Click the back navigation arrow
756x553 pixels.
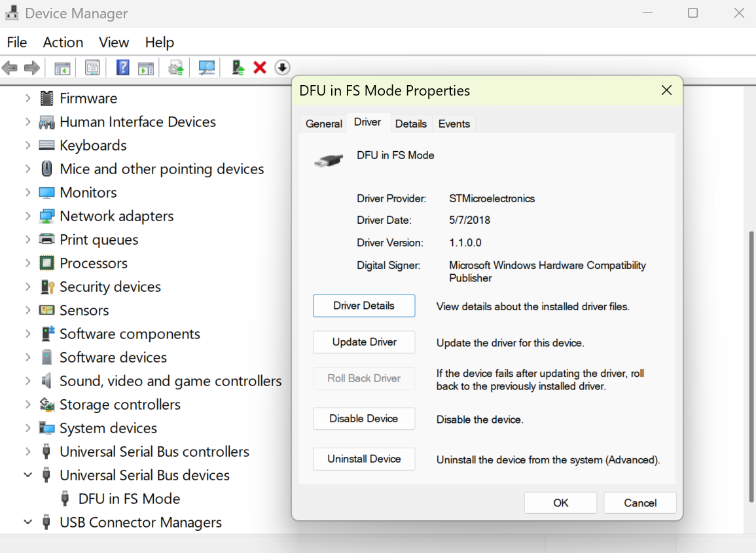10,67
